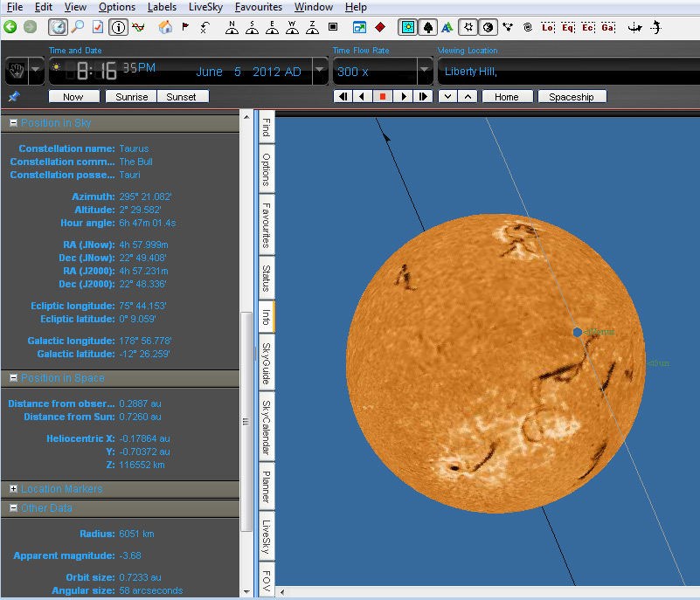Open the Time Flow Rate dropdown
This screenshot has width=700, height=600.
(425, 71)
